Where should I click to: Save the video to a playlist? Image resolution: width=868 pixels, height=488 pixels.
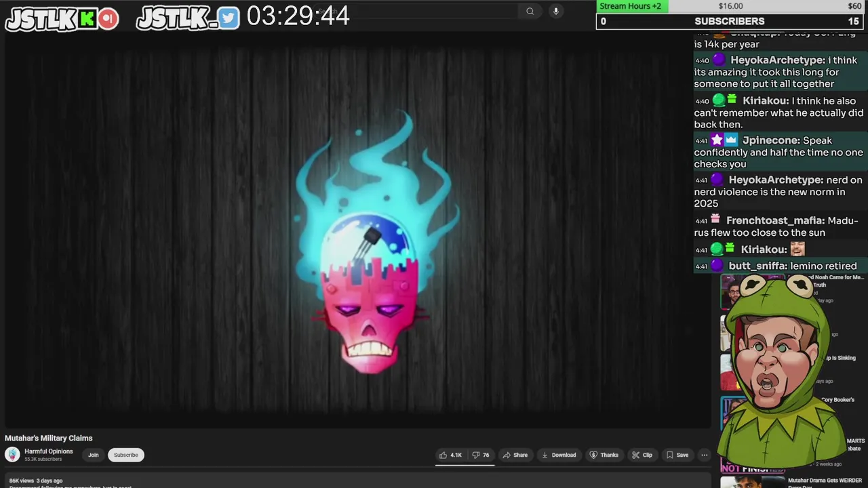(677, 455)
